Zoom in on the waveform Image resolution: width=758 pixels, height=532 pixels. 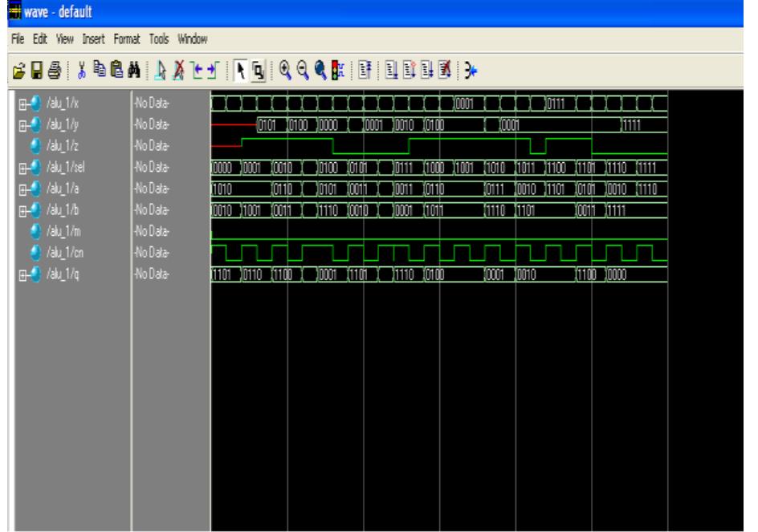(285, 71)
